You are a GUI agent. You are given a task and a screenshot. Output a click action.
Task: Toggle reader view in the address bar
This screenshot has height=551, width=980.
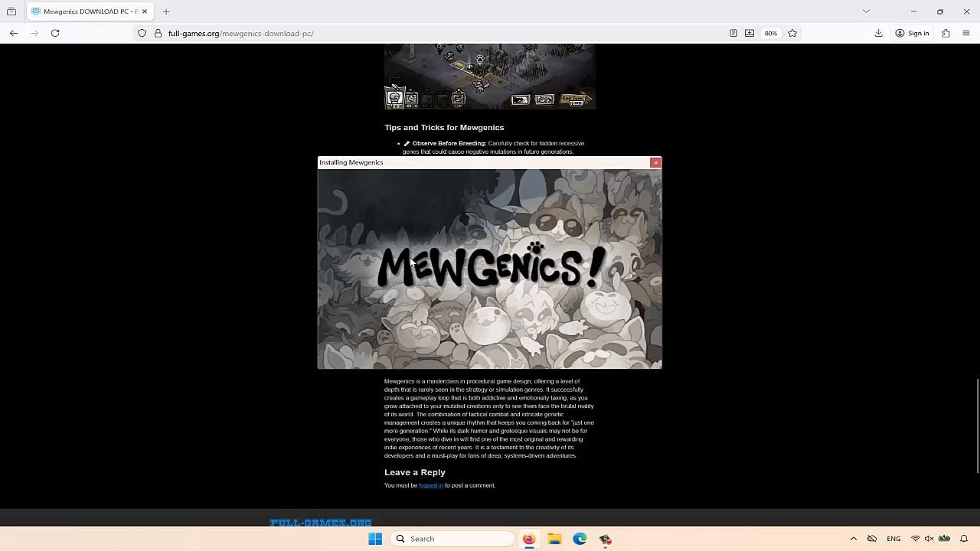[x=733, y=33]
